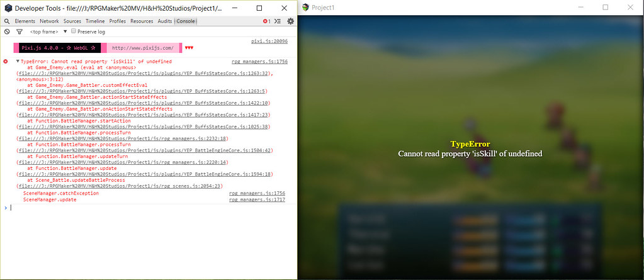Open the pixi.js:20096 source link
This screenshot has width=644, height=280.
tap(269, 42)
